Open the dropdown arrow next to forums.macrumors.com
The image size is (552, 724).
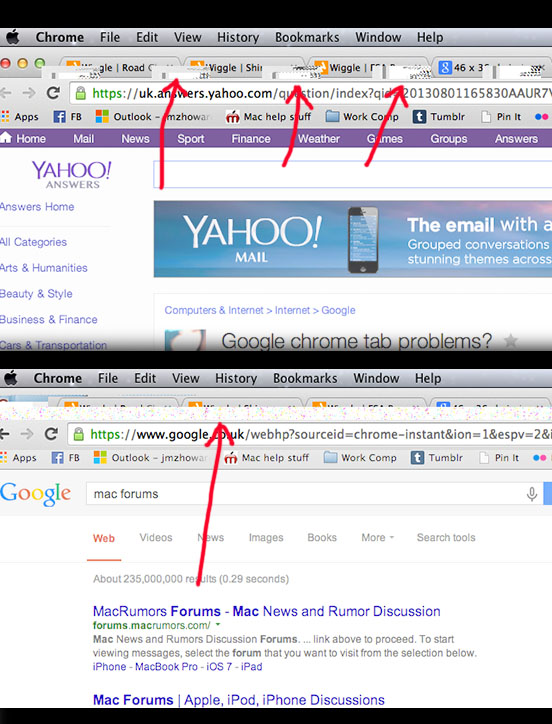(218, 625)
